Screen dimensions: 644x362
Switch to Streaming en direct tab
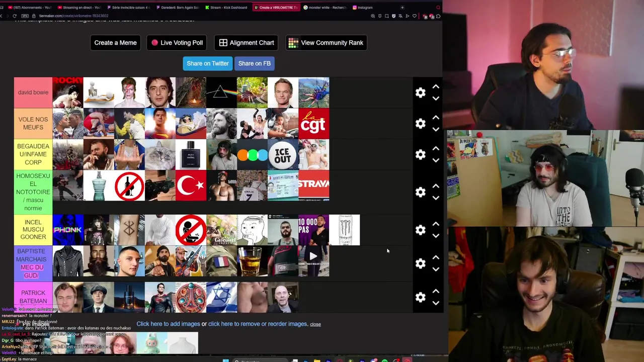79,8
